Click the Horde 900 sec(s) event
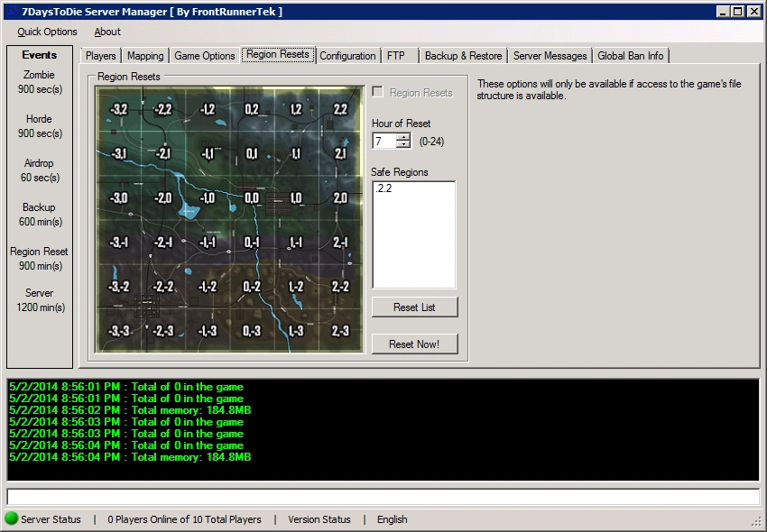Image resolution: width=767 pixels, height=532 pixels. pos(40,126)
